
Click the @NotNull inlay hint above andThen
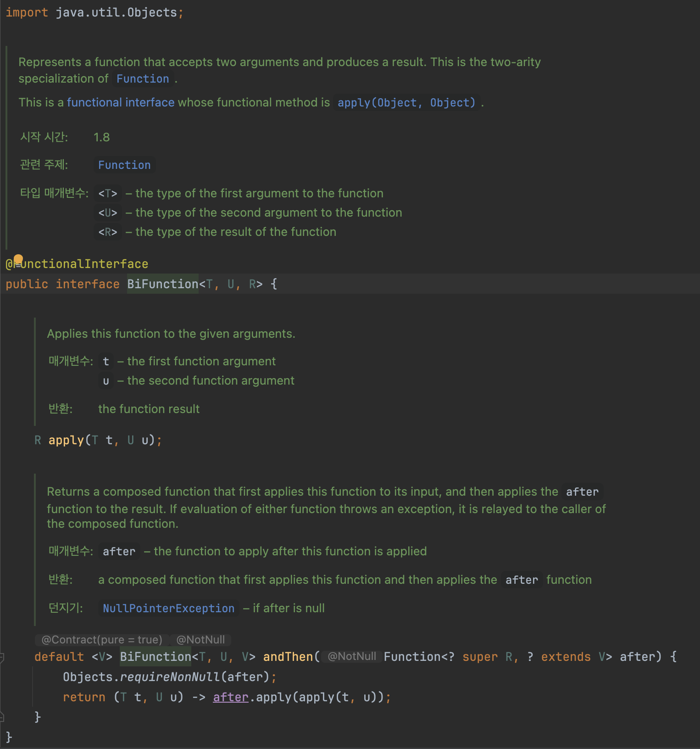(x=200, y=640)
